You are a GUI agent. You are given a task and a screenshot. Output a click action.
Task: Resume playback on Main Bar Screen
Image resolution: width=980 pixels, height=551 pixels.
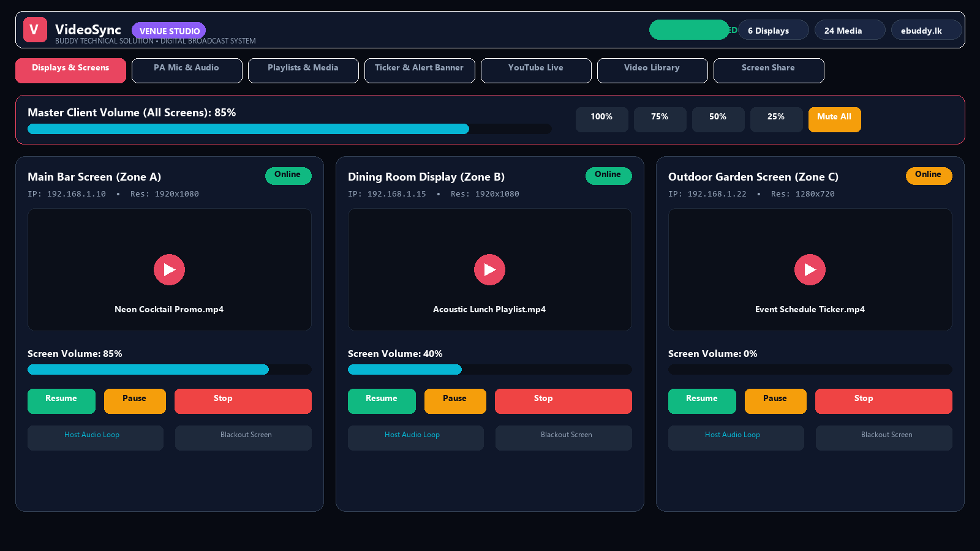click(x=61, y=401)
